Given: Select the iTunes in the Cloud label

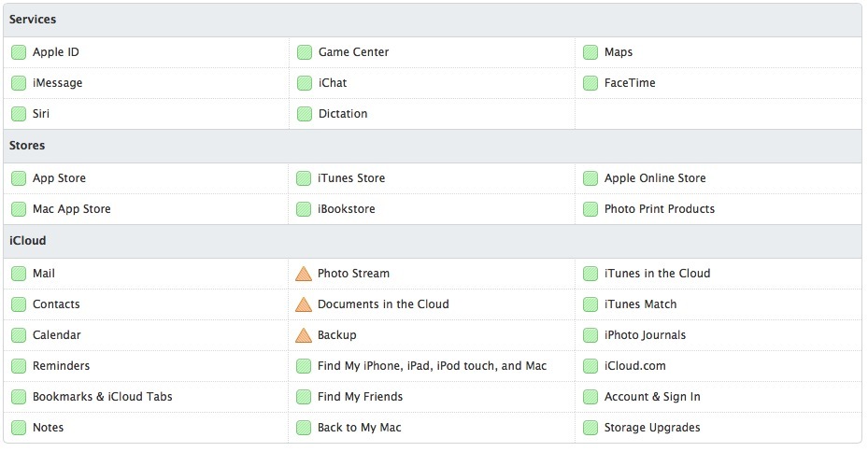Looking at the screenshot, I should (x=657, y=274).
